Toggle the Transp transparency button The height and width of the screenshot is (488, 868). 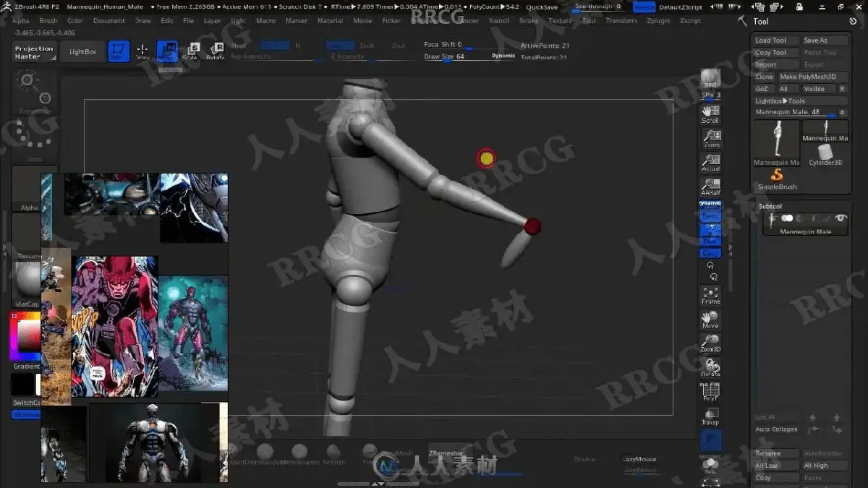711,416
